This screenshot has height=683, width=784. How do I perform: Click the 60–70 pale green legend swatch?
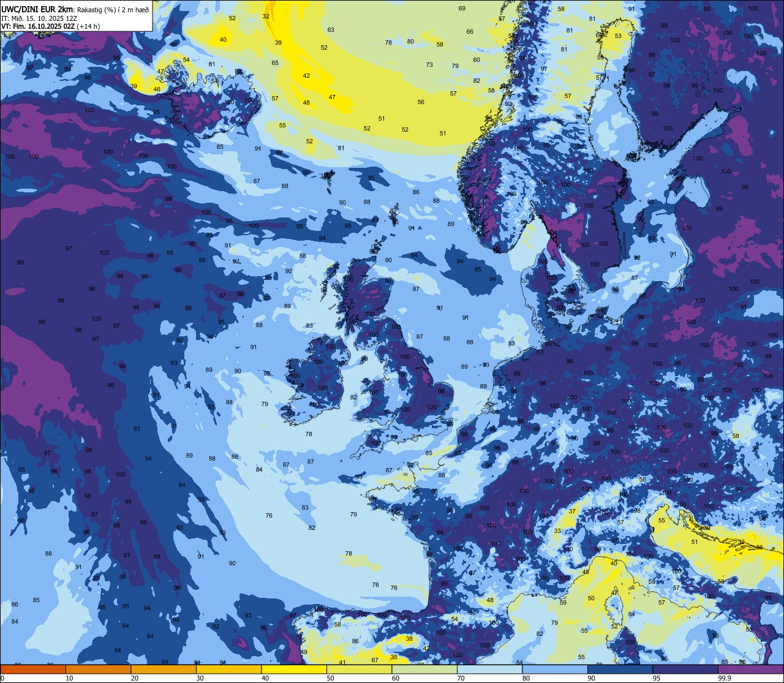424,669
